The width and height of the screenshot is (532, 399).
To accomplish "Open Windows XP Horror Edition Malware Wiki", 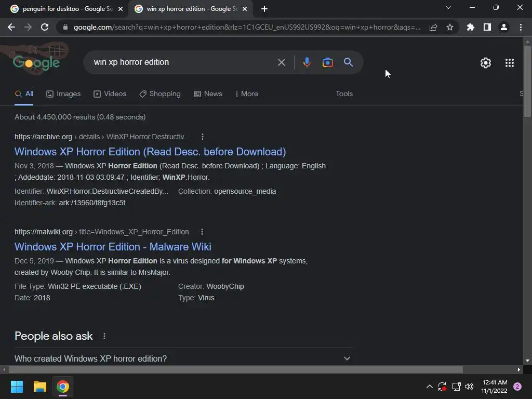I will coord(113,247).
